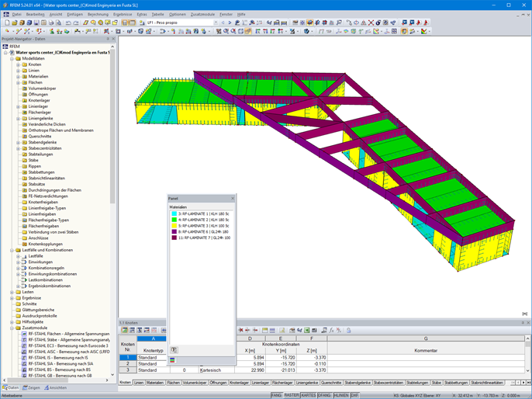The height and width of the screenshot is (399, 532).
Task: Click the formula fx icon in table toolbar
Action: point(331,330)
